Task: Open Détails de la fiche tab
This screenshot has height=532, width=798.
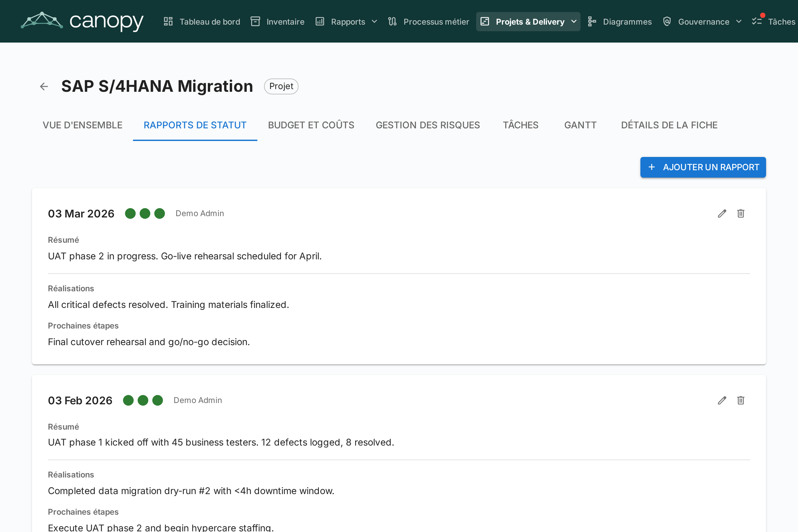Action: point(669,125)
